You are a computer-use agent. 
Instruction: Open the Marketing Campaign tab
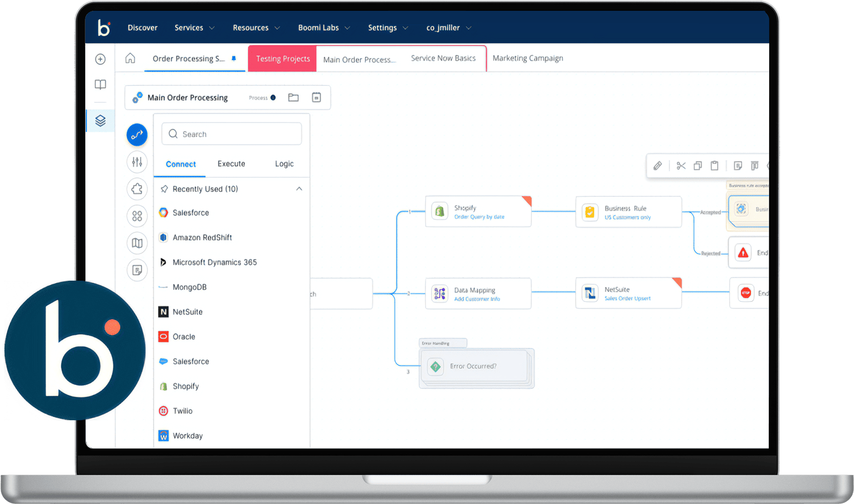[527, 58]
